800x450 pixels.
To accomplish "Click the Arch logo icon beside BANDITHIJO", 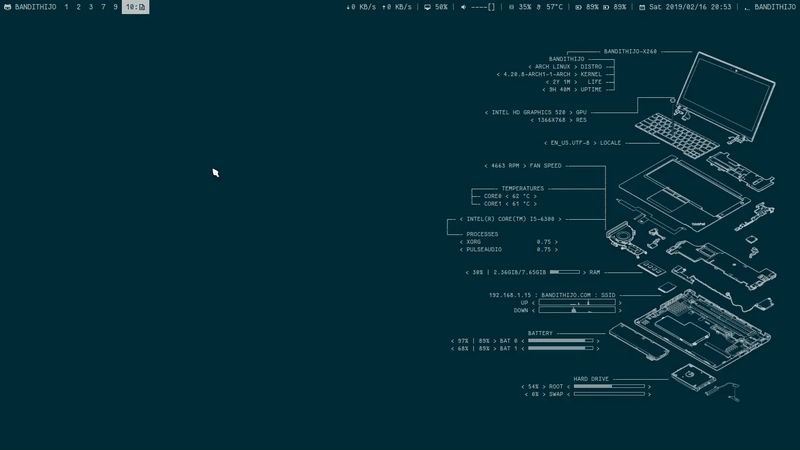I will (7, 7).
